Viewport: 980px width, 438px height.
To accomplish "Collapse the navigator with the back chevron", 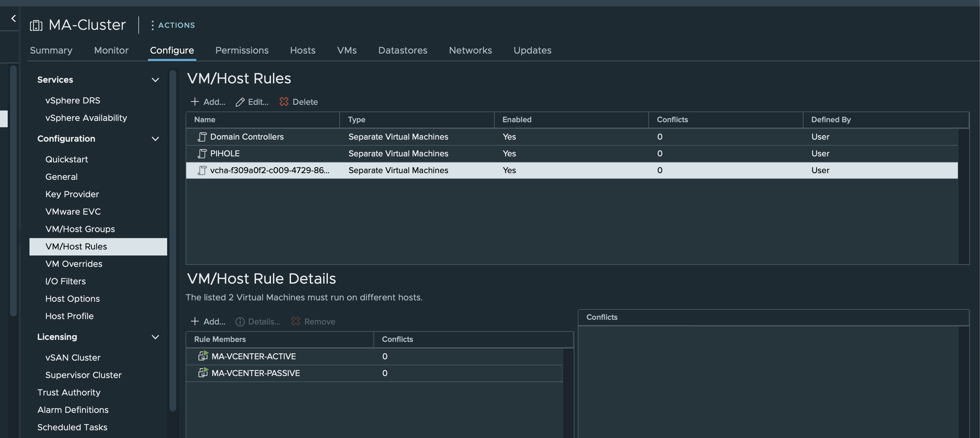I will coord(14,18).
